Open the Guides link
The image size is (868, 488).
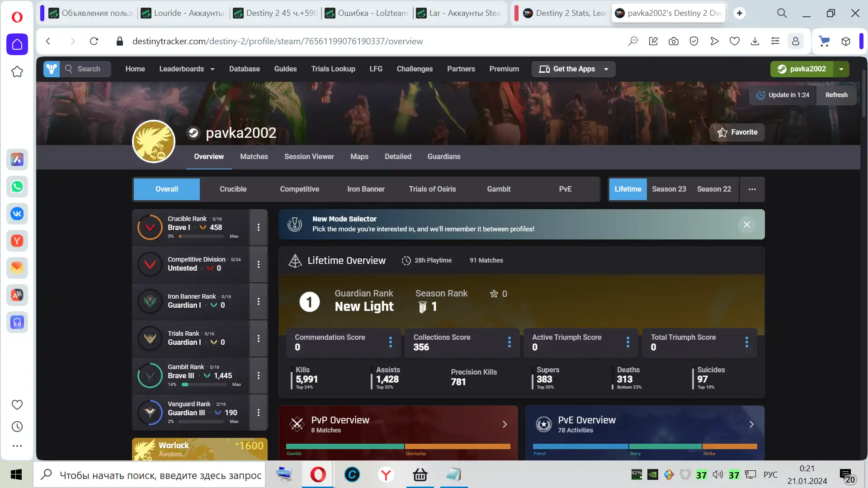286,69
